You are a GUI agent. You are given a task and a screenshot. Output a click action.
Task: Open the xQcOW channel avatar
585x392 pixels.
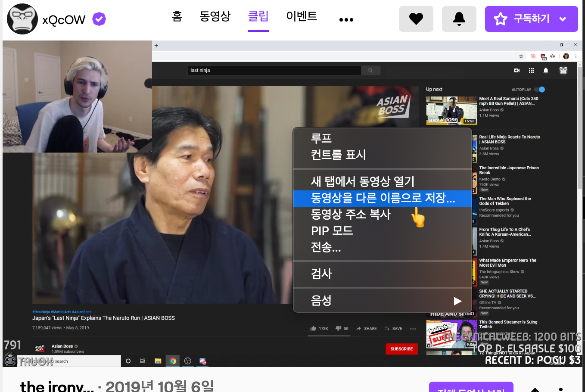click(22, 19)
